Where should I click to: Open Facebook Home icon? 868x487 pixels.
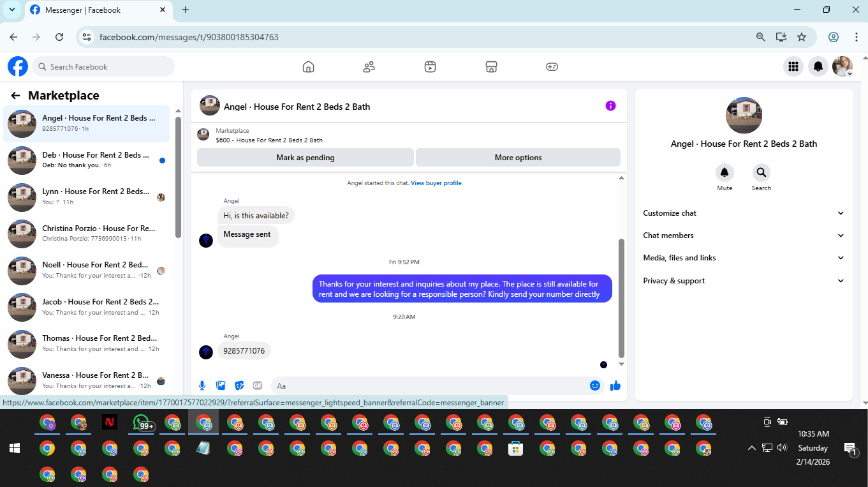click(308, 66)
